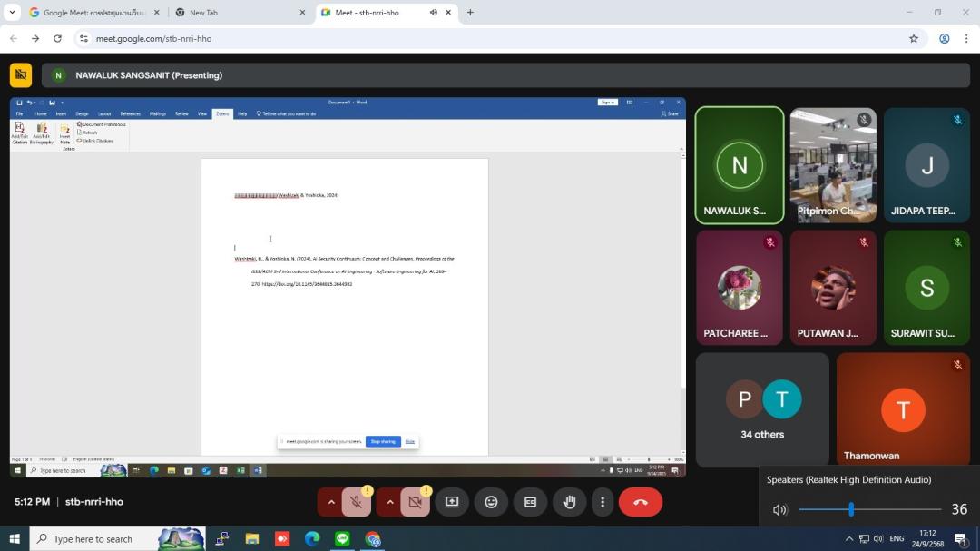Mute the Meet tab via its speaker icon

pos(433,13)
